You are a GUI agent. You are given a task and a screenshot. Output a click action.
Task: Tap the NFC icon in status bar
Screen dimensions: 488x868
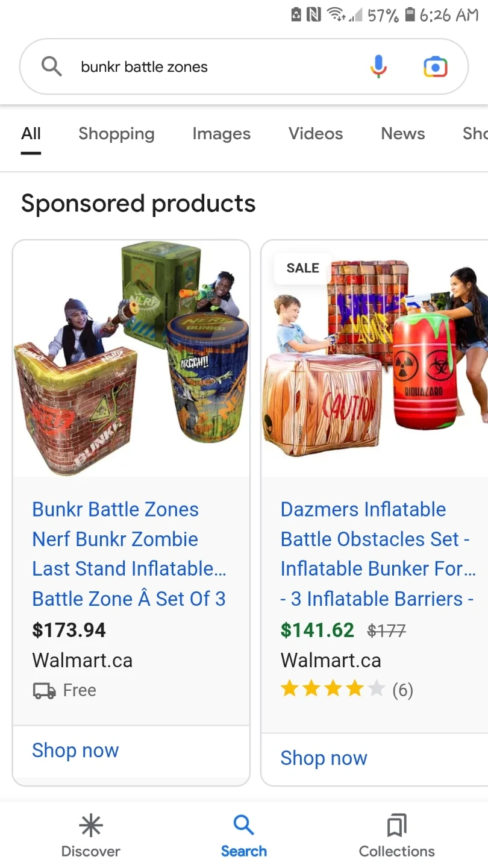[313, 14]
